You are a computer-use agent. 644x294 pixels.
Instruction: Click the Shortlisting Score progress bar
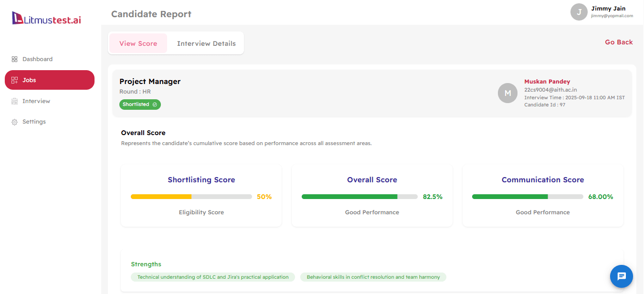[x=191, y=196]
